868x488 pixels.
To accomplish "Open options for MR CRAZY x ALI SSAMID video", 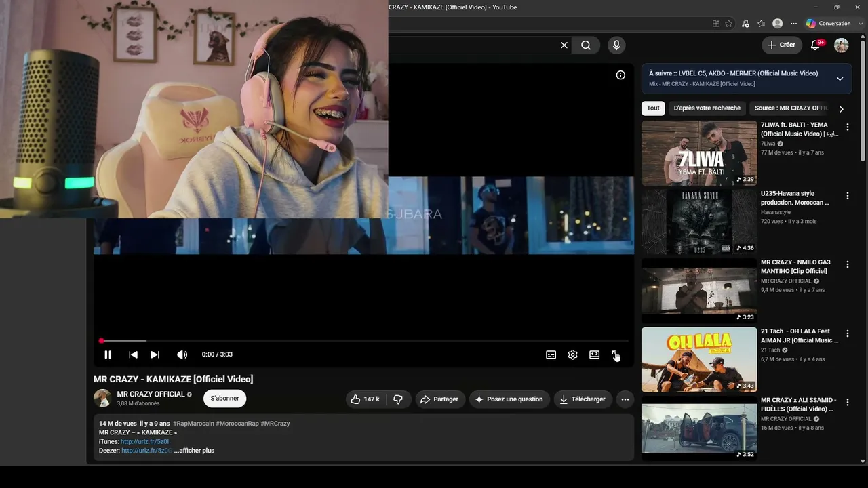I will coord(847,402).
